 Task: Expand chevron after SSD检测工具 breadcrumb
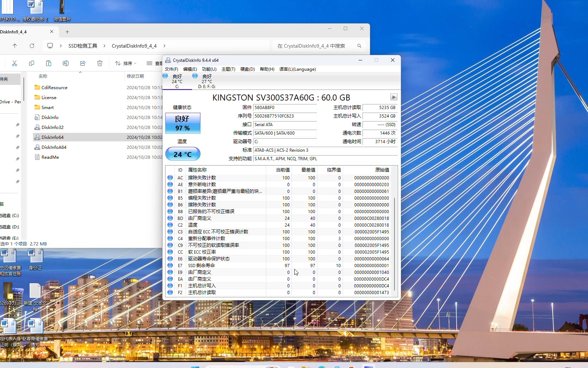[x=104, y=46]
